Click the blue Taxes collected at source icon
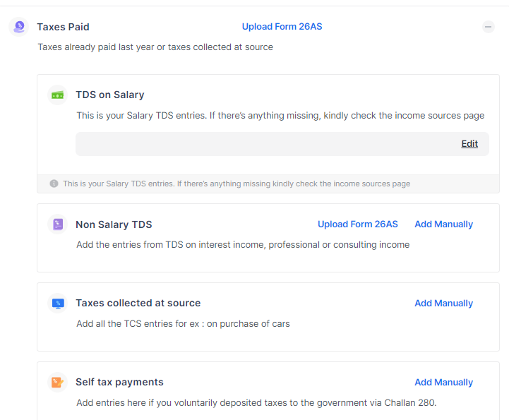Image resolution: width=509 pixels, height=420 pixels. (x=57, y=304)
